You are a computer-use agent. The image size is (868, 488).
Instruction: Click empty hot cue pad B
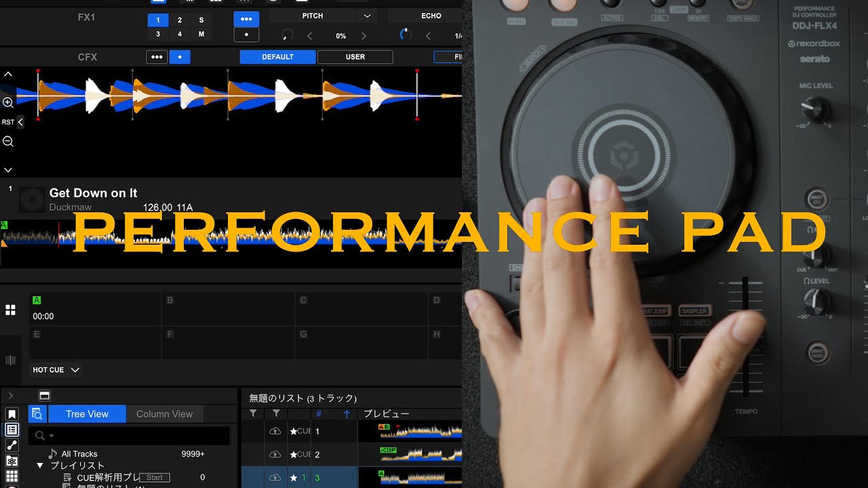pos(229,308)
